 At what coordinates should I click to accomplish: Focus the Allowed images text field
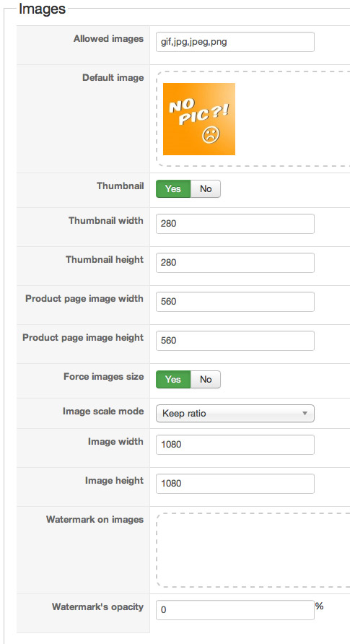235,42
